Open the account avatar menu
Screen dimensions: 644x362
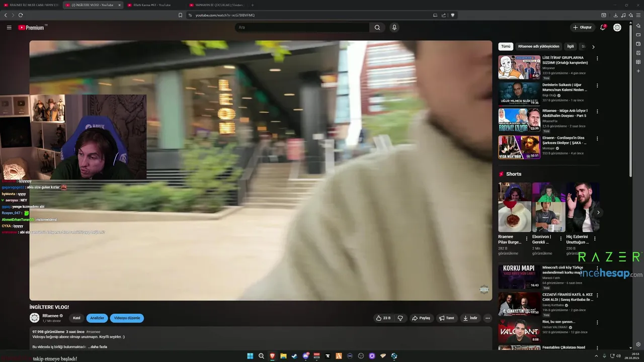click(617, 28)
